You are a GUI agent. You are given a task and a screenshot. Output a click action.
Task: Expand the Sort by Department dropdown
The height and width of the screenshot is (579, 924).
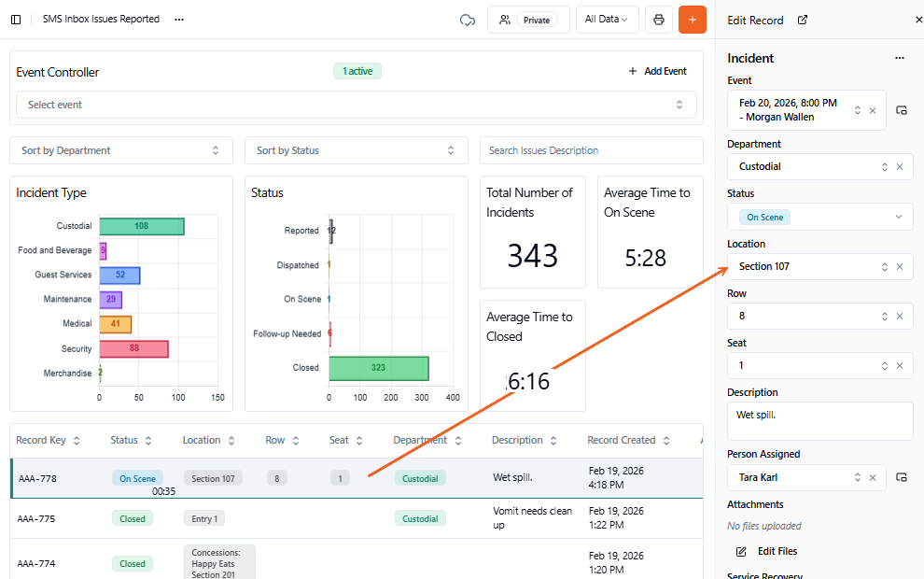pyautogui.click(x=120, y=150)
